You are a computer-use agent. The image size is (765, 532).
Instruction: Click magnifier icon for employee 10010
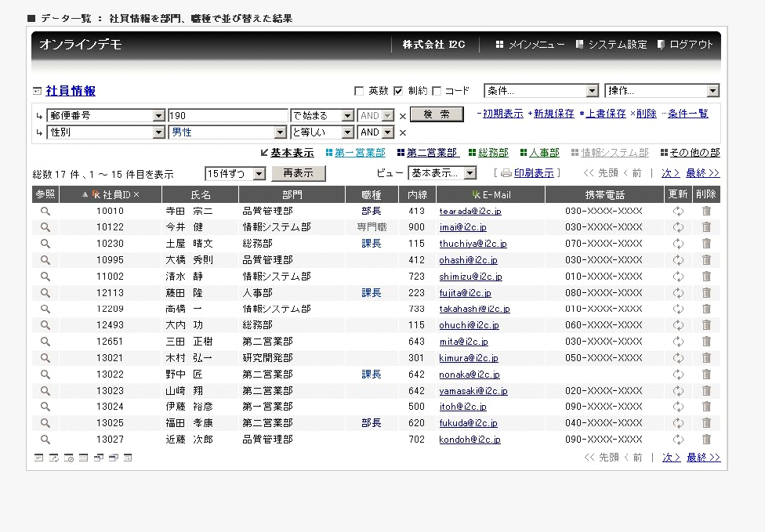coord(45,211)
